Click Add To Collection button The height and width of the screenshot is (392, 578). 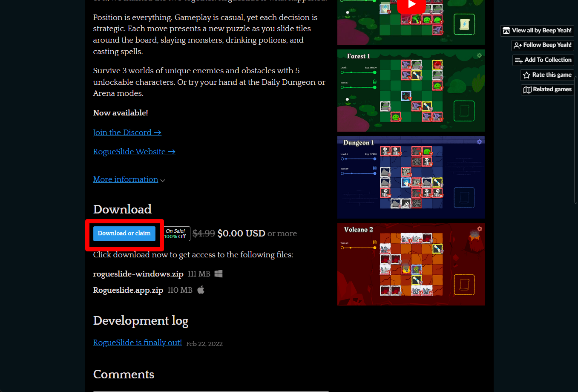pyautogui.click(x=543, y=60)
